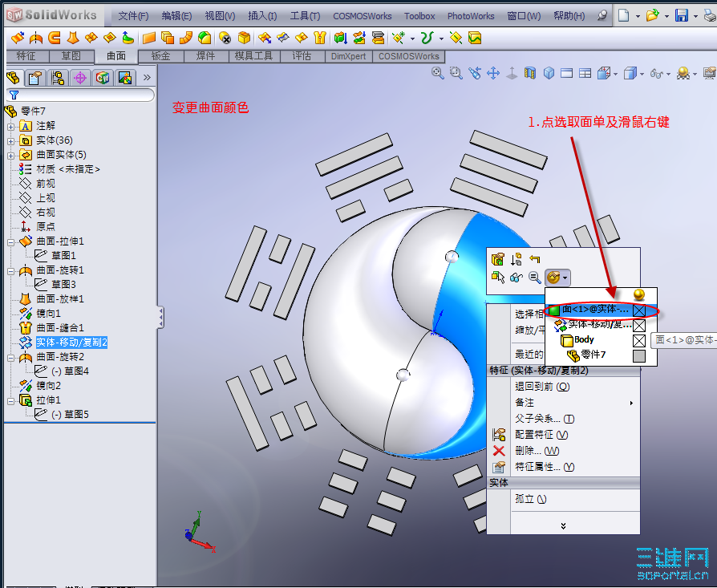Image resolution: width=717 pixels, height=588 pixels.
Task: Expand the 实体(36) folder
Action: point(10,141)
